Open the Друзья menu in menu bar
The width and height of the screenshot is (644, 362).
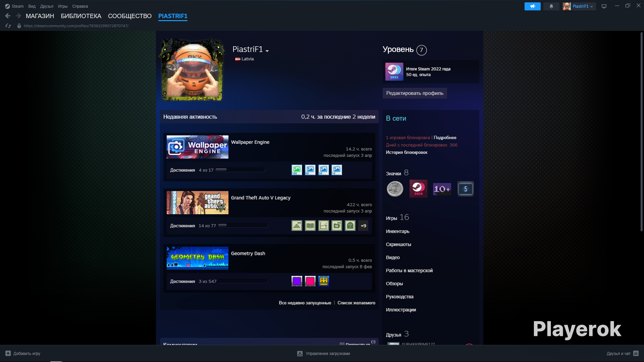47,6
